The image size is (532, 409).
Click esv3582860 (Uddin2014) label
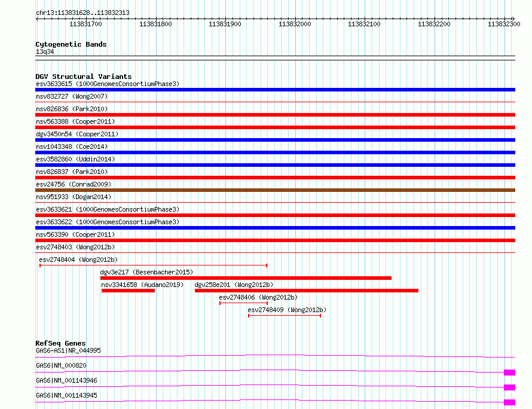pyautogui.click(x=75, y=159)
